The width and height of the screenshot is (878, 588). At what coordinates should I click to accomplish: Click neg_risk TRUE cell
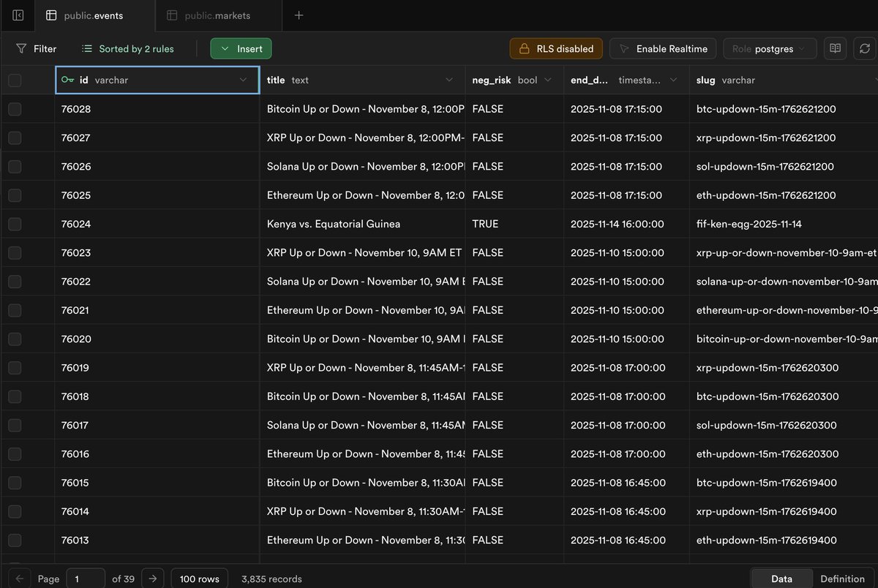pyautogui.click(x=516, y=224)
